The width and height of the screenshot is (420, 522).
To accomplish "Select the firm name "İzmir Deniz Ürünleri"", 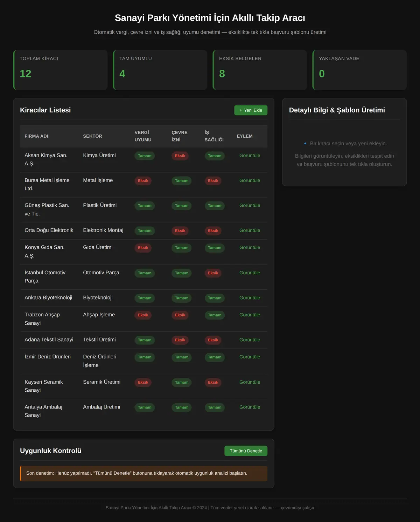I will click(x=48, y=357).
